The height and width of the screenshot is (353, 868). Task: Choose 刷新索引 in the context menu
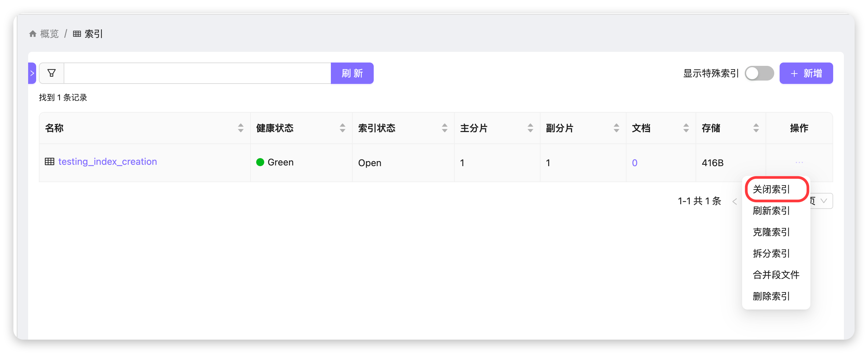(x=771, y=211)
